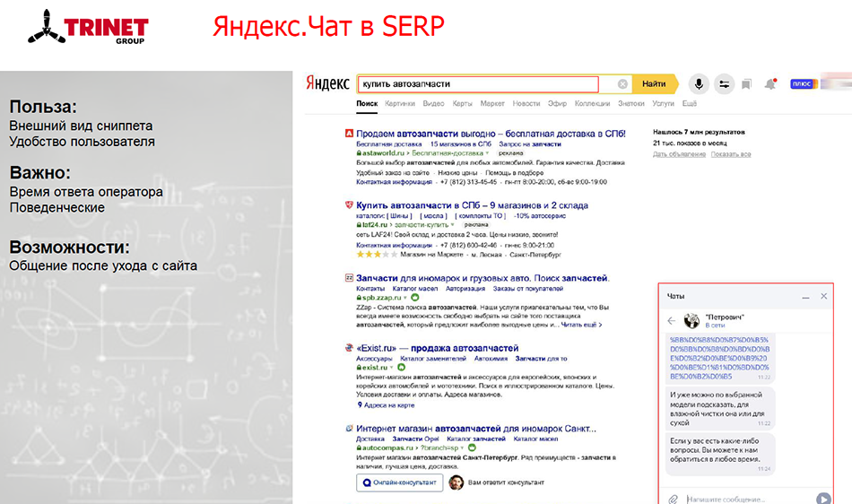The image size is (852, 504).
Task: Click the Показать все link
Action: click(731, 154)
